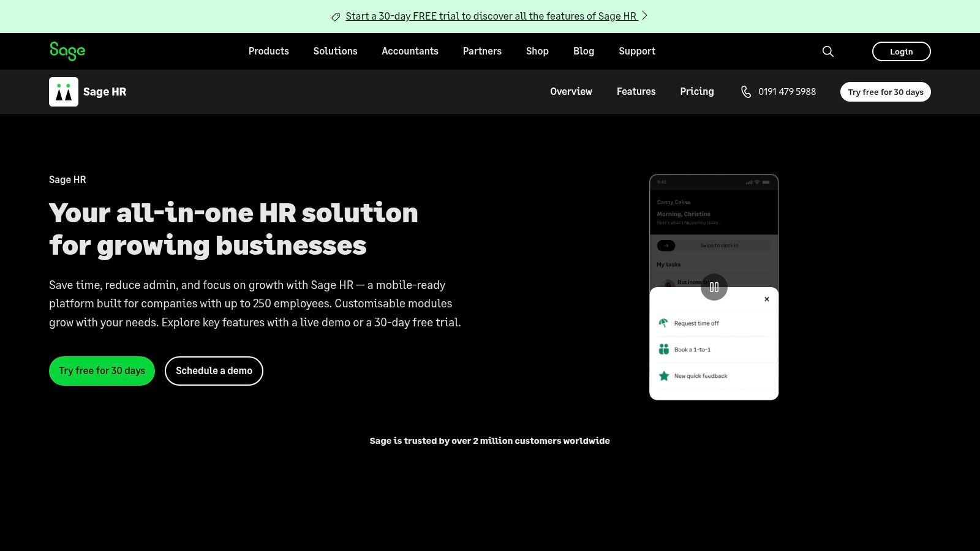Image resolution: width=980 pixels, height=551 pixels.
Task: Switch to the Features tab
Action: 636,92
